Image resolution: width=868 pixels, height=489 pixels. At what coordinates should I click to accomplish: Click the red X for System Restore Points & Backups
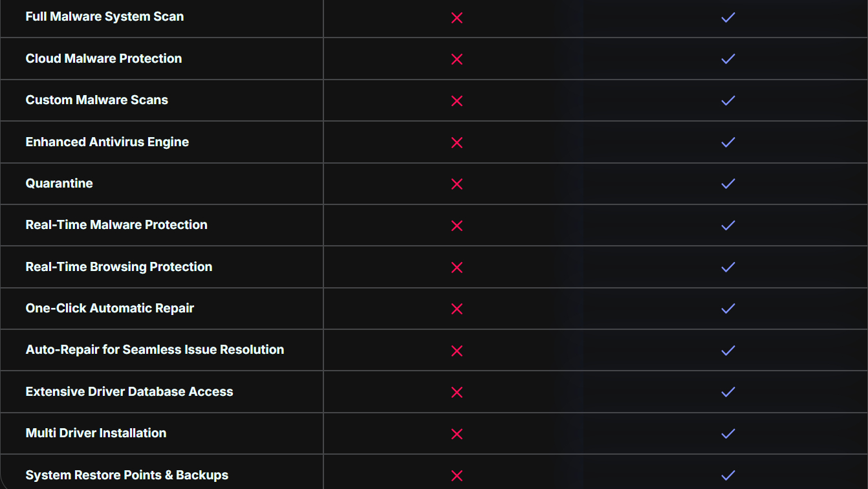457,475
